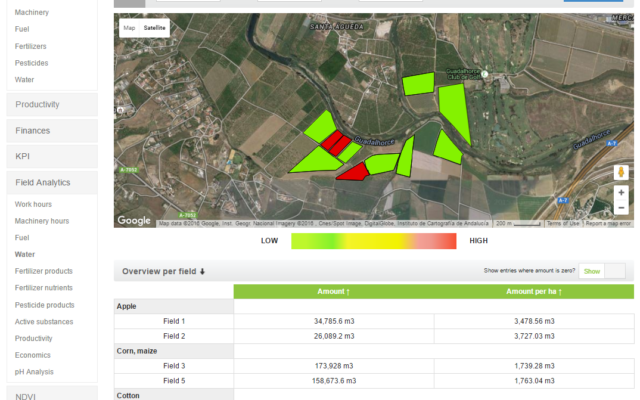
Task: Click the blue button at top right
Action: pyautogui.click(x=593, y=1)
